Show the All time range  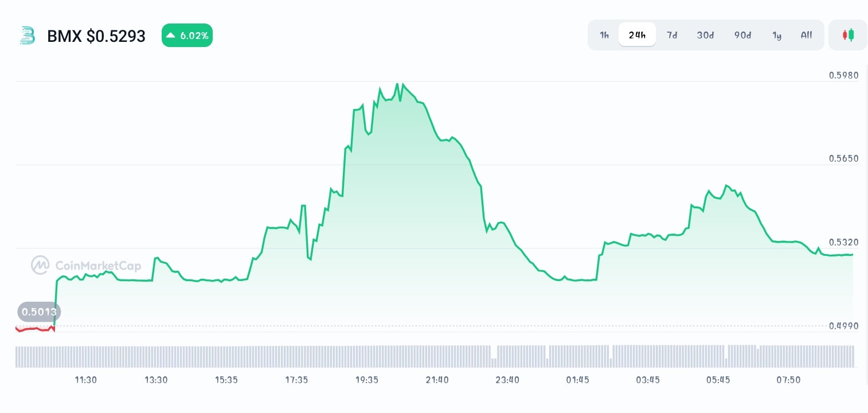(x=806, y=35)
